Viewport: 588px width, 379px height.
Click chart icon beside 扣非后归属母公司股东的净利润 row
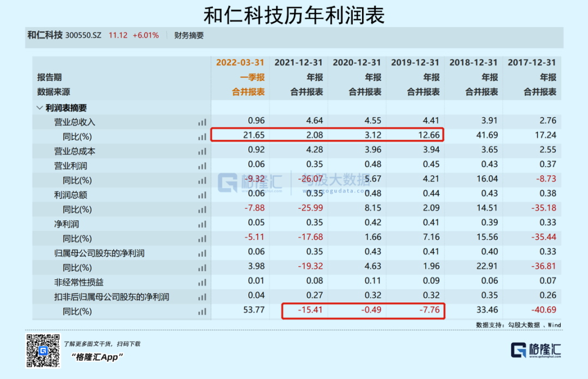coord(202,297)
